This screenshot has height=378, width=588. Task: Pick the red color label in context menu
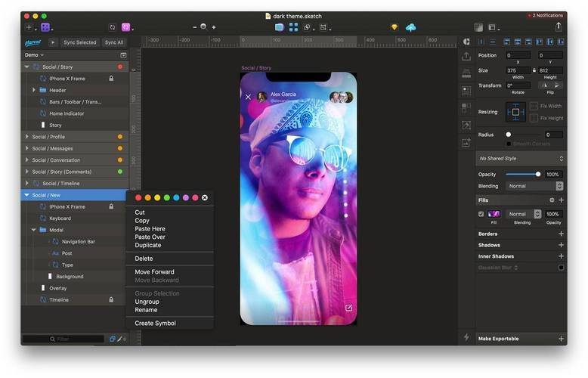click(138, 197)
